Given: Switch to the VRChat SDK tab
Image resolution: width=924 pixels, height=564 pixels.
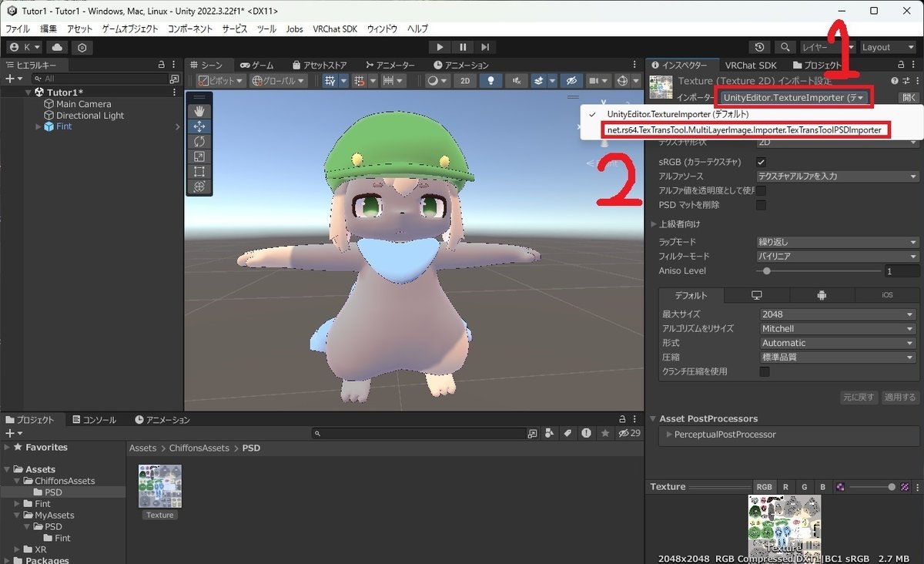Looking at the screenshot, I should click(751, 65).
